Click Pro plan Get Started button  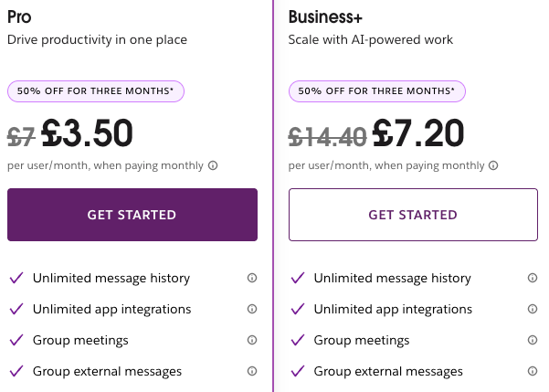(132, 215)
